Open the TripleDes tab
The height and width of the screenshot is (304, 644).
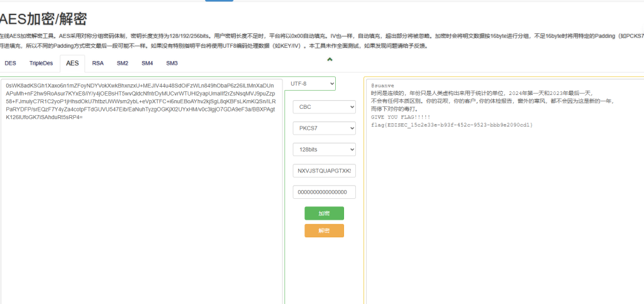pyautogui.click(x=42, y=64)
